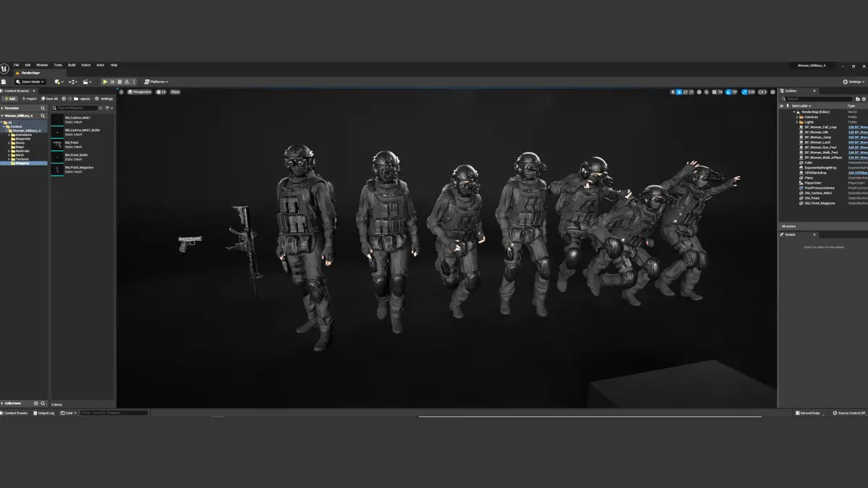
Task: Click the Add button in Content Browser
Action: click(9, 98)
